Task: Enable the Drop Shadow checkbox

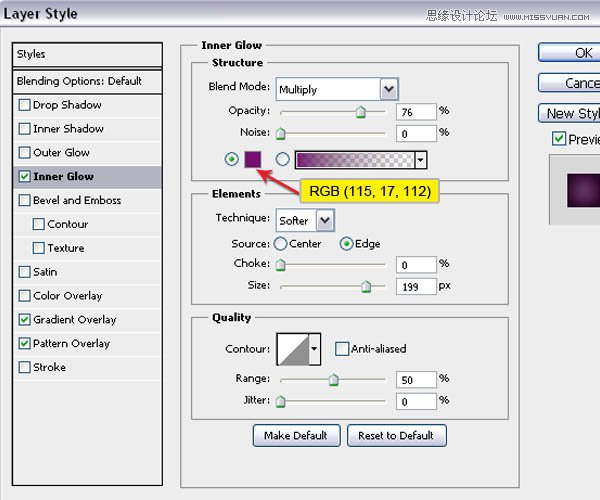Action: click(25, 105)
